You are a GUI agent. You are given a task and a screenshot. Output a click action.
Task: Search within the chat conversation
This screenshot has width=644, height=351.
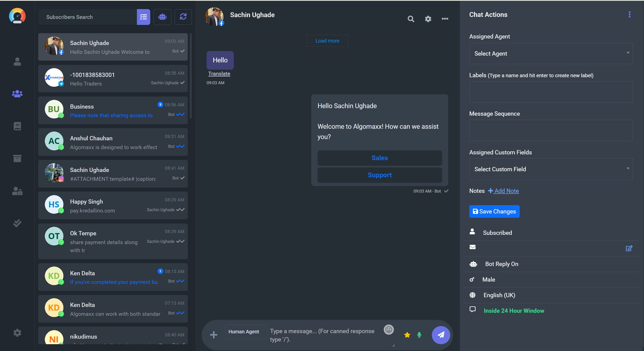tap(411, 19)
